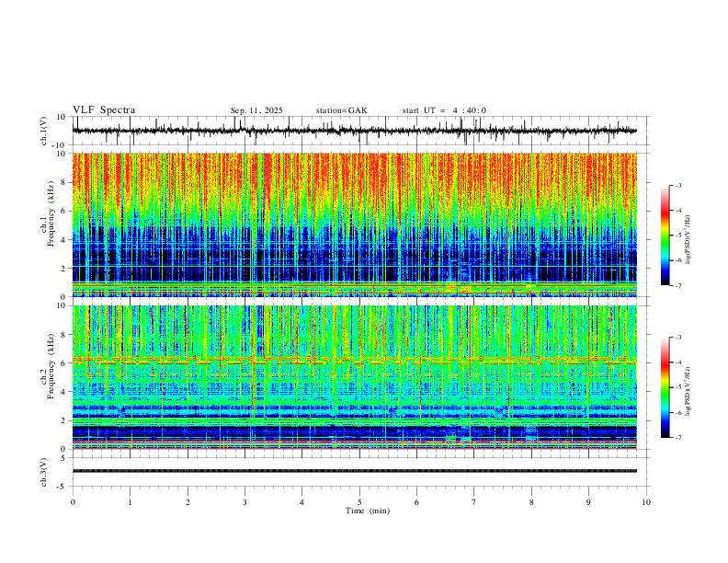Image resolution: width=728 pixels, height=563 pixels.
Task: Click the "5" tick on ch.3 voltage axis
Action: 63,457
